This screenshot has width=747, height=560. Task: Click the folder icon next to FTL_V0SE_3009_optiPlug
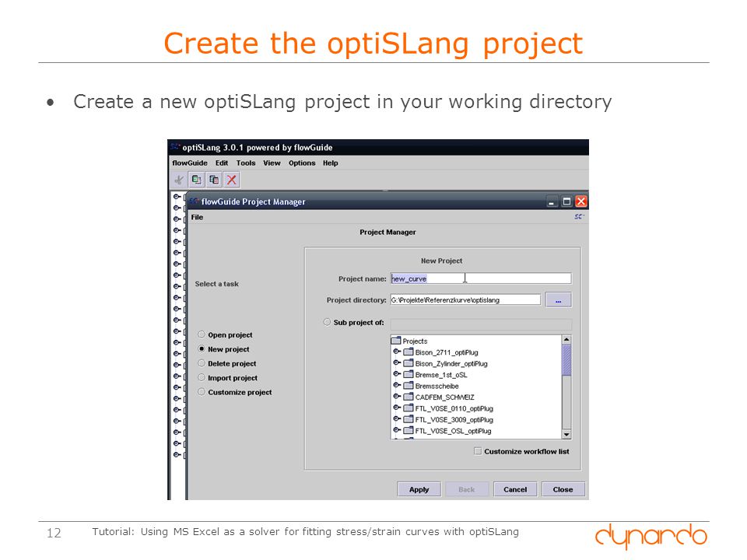click(409, 419)
